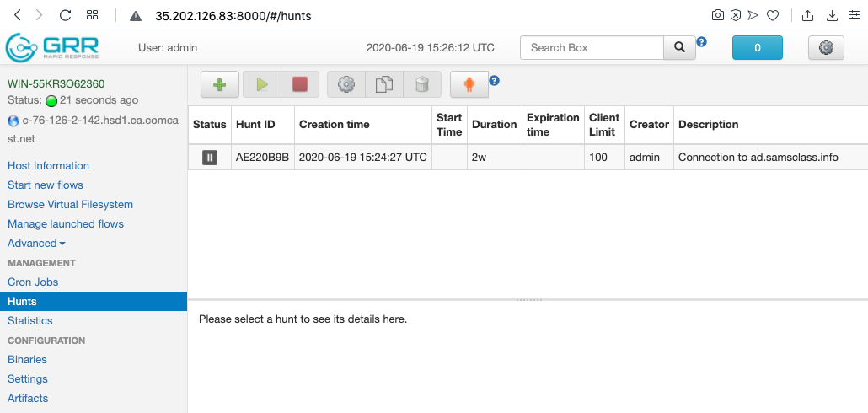Go forward with the browser forward arrow
The width and height of the screenshot is (868, 413).
[39, 15]
